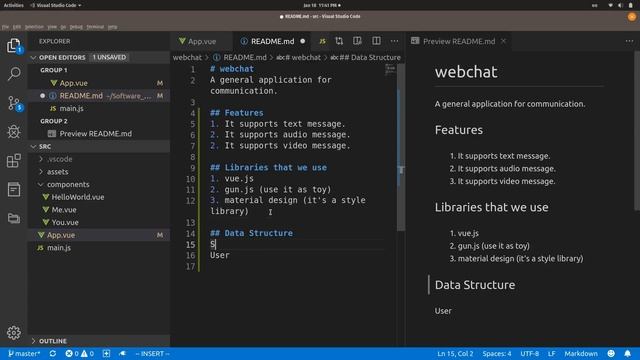
Task: Open preview pane more actions ellipsis
Action: pos(629,41)
